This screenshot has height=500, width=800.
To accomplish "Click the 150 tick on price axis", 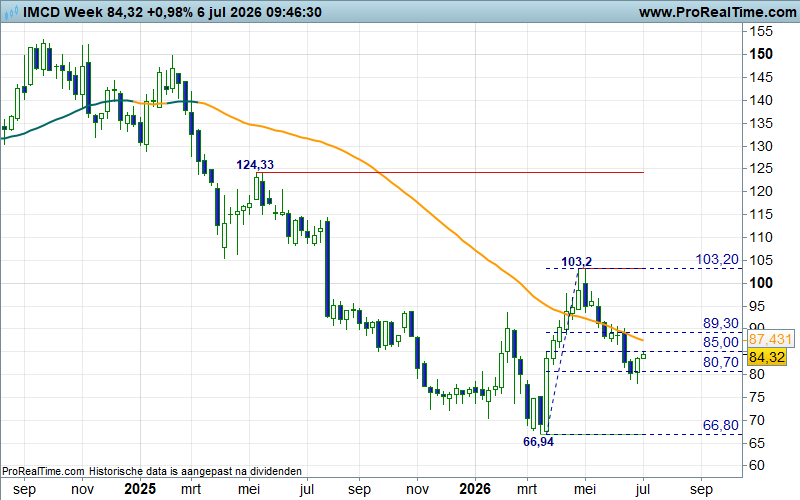I will click(761, 54).
